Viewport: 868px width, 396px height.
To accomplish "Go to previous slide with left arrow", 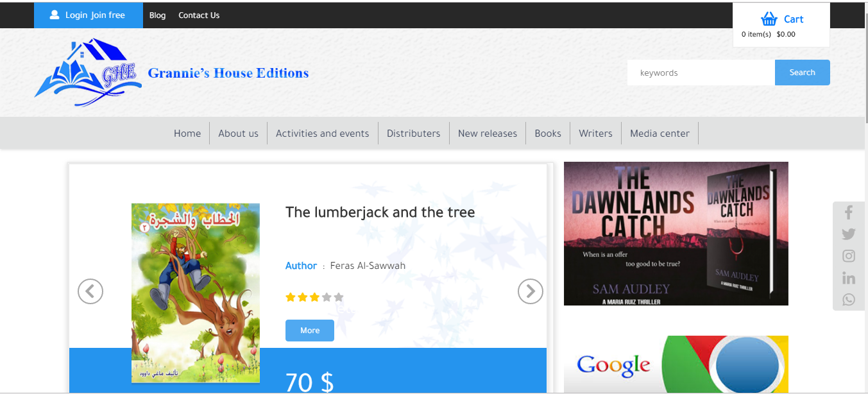I will point(90,291).
